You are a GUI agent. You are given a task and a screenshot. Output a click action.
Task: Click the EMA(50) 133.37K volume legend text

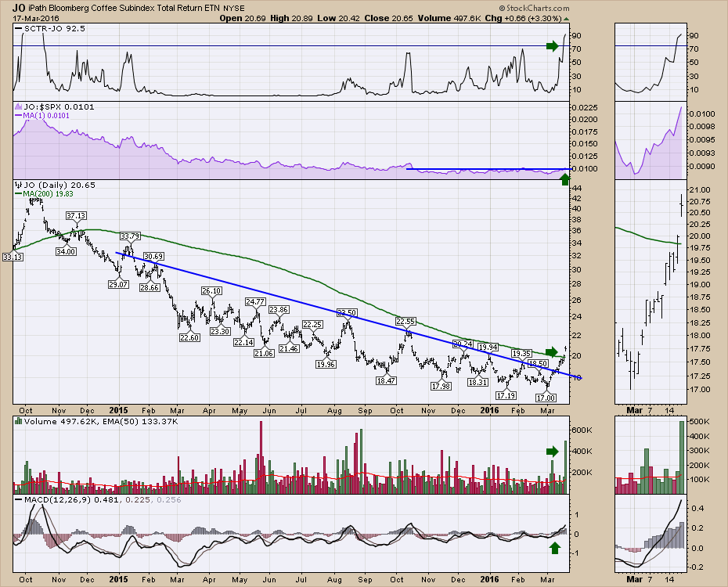141,421
